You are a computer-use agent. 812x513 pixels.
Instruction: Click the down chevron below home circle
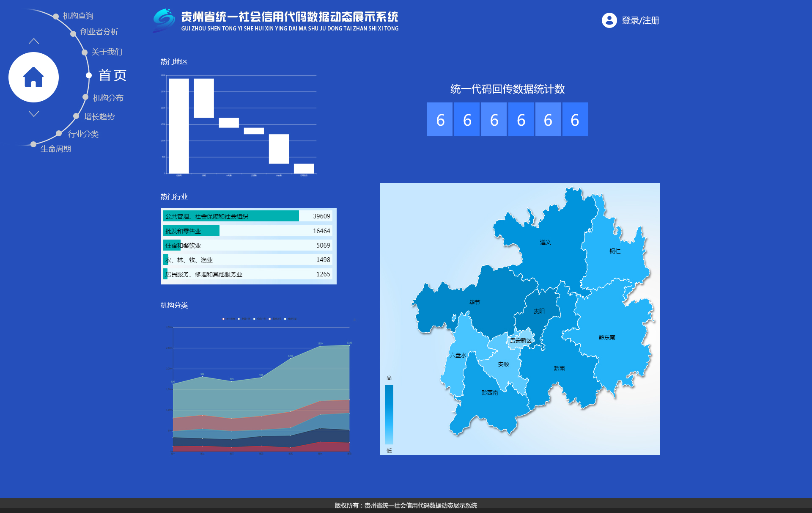(34, 114)
